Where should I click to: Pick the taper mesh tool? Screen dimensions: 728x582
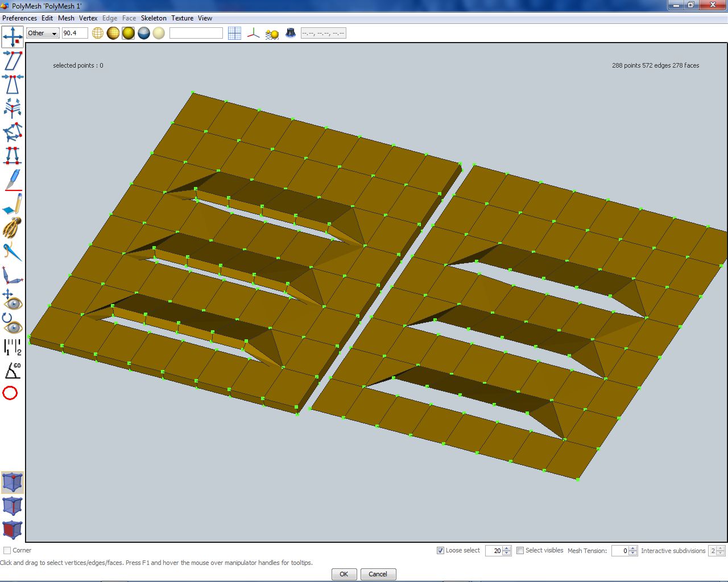[12, 84]
